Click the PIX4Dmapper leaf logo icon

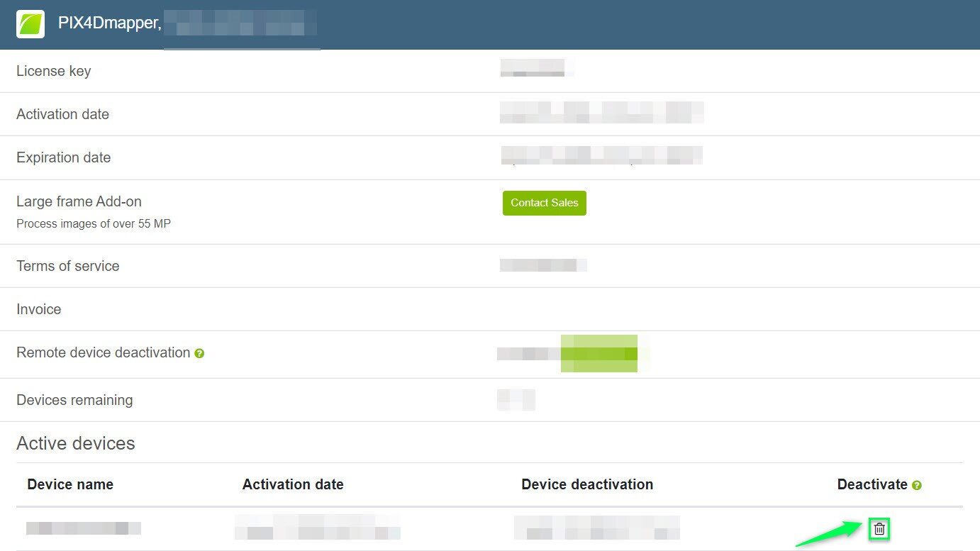pyautogui.click(x=31, y=24)
